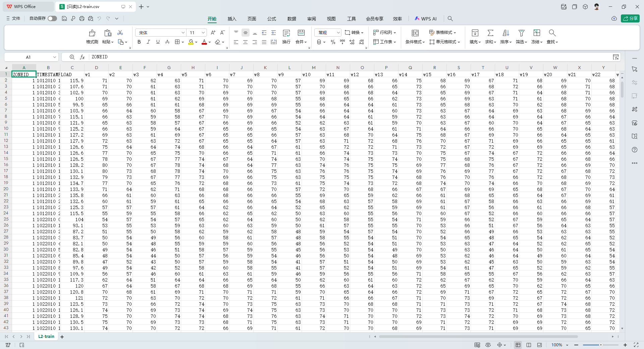Switch to Normal view in status bar

tap(518, 345)
